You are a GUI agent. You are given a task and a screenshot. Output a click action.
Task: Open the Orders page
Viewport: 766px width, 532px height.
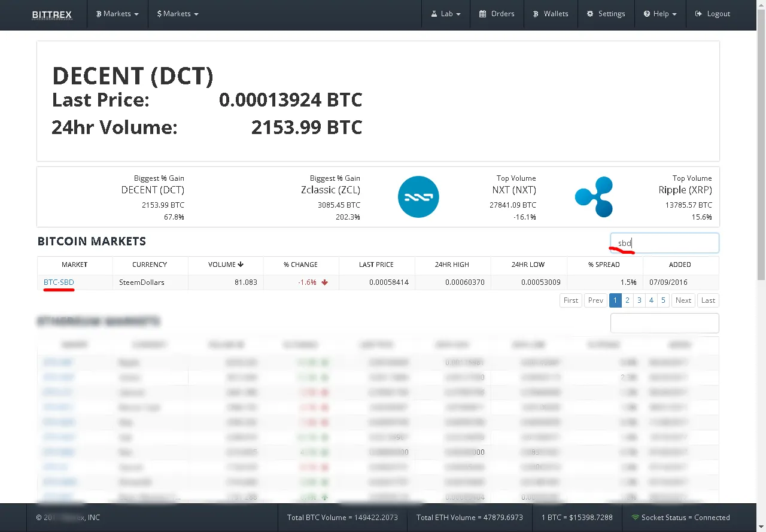point(497,14)
